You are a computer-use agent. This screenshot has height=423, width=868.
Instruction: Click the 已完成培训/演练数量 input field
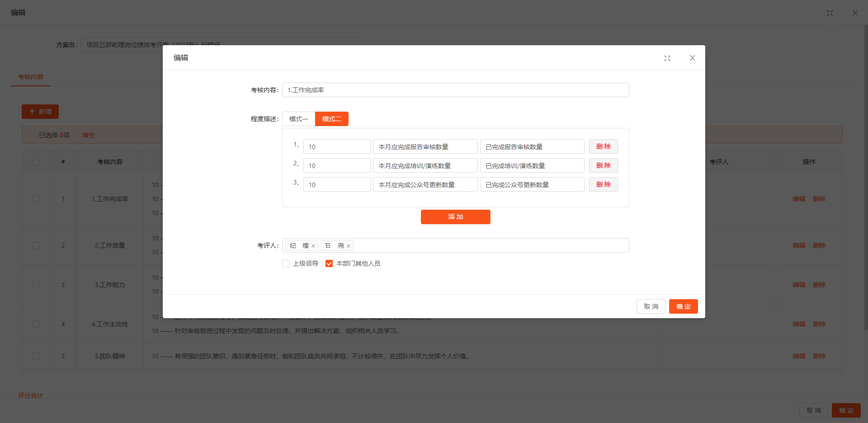532,166
